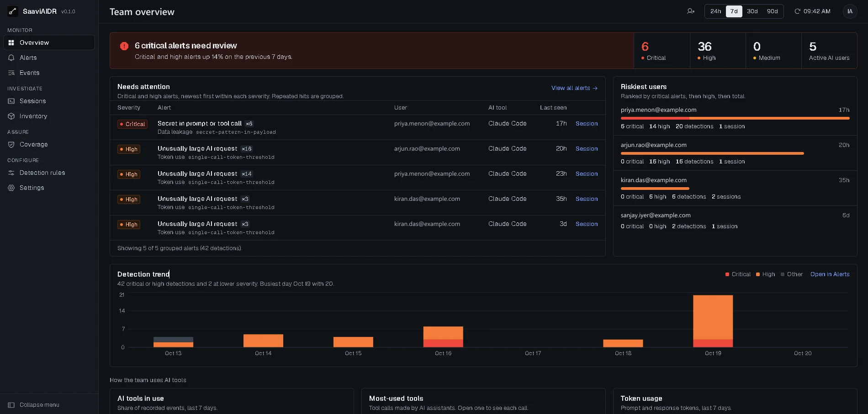Select the 24h time range
The width and height of the screenshot is (868, 414).
coord(716,11)
